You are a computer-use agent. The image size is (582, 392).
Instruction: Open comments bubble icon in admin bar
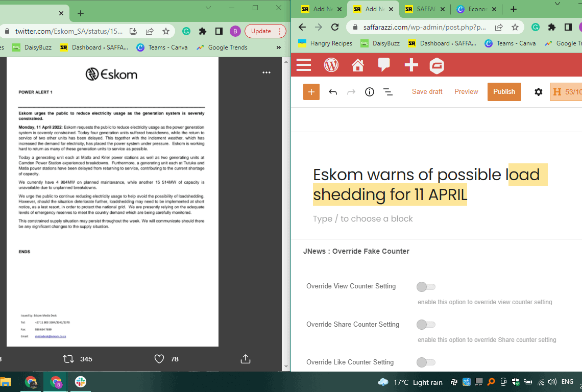point(384,65)
